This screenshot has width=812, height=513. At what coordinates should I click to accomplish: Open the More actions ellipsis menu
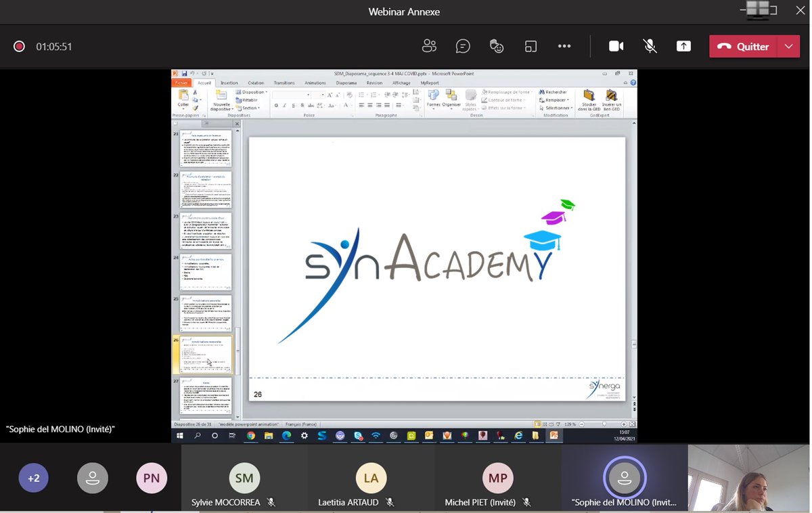(x=564, y=46)
